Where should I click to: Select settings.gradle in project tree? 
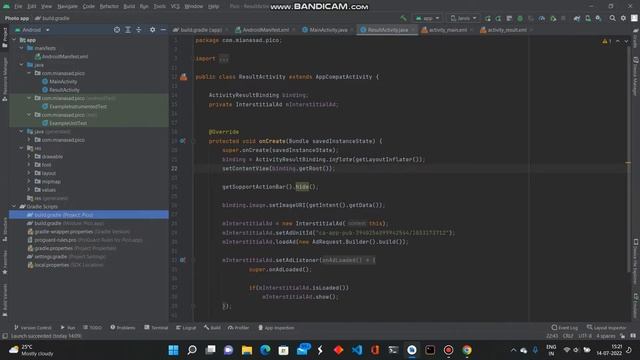click(67, 257)
